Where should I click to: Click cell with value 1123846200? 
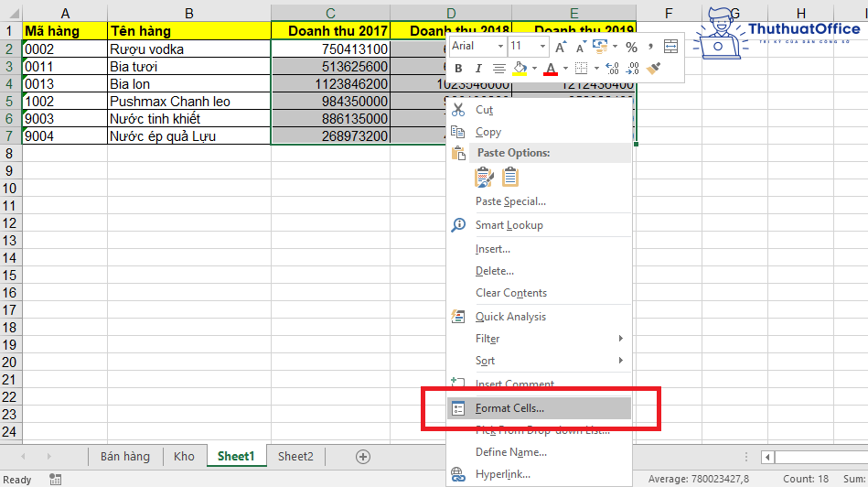[x=330, y=84]
